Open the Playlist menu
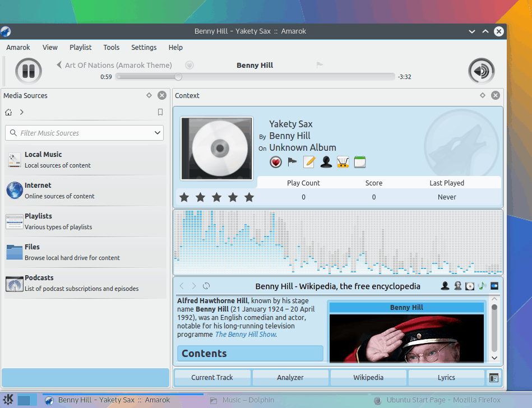532x408 pixels. [80, 48]
